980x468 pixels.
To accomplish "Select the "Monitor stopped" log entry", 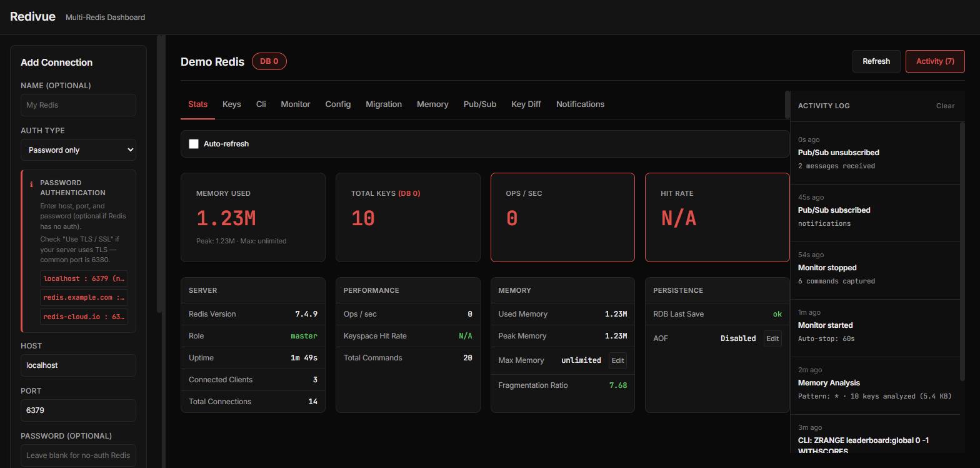I will click(875, 270).
